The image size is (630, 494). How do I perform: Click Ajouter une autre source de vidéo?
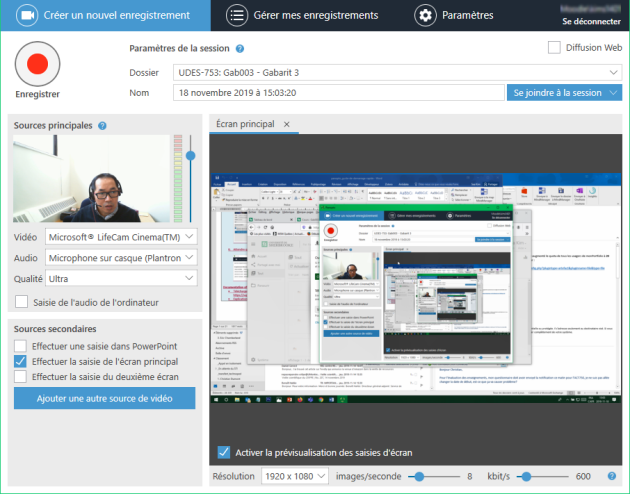(104, 398)
